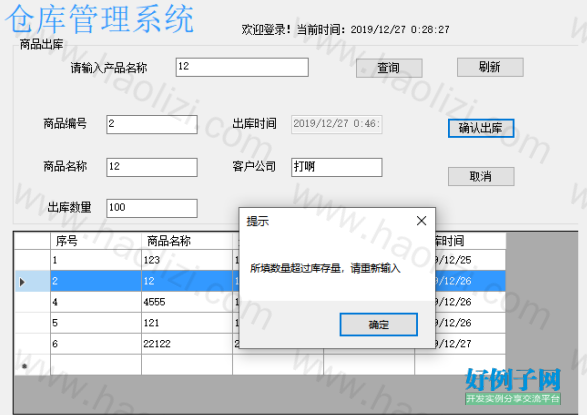The width and height of the screenshot is (587, 415).
Task: Click the 确认出库 button
Action: [481, 128]
